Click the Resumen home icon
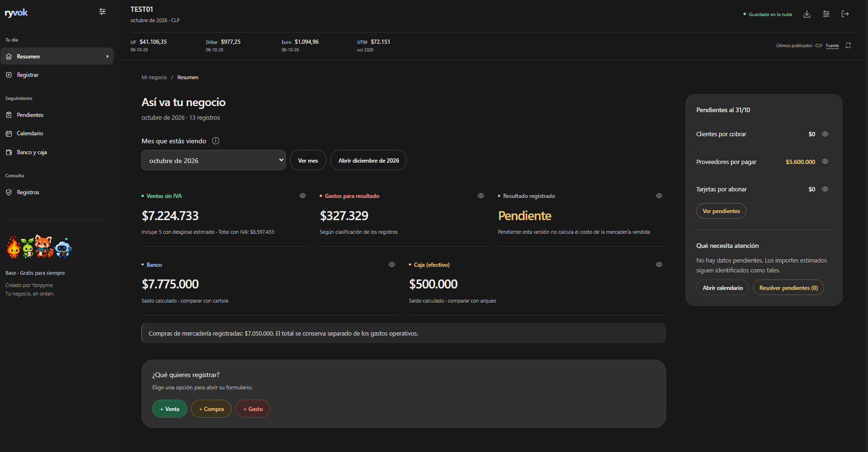This screenshot has height=452, width=868. click(9, 57)
